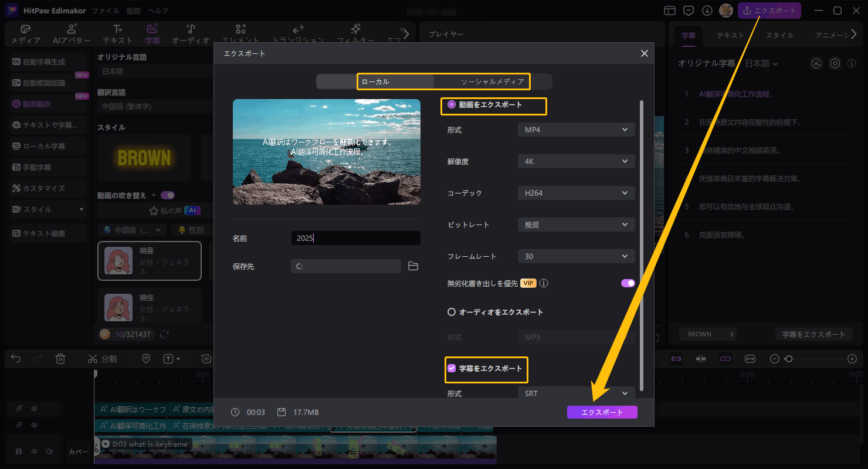Click the refresh icon beside credit count
Screen dimensions: 868x469
(164, 334)
